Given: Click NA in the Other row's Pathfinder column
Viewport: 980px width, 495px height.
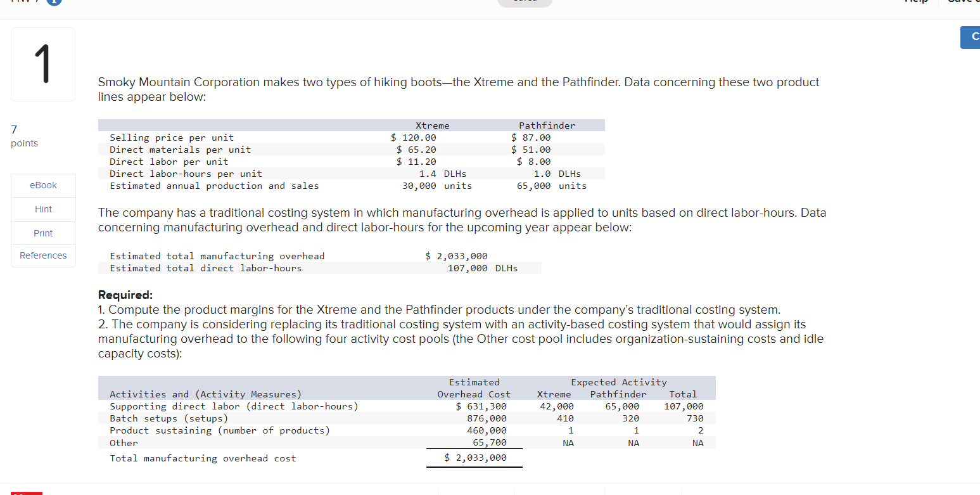Looking at the screenshot, I should (633, 443).
